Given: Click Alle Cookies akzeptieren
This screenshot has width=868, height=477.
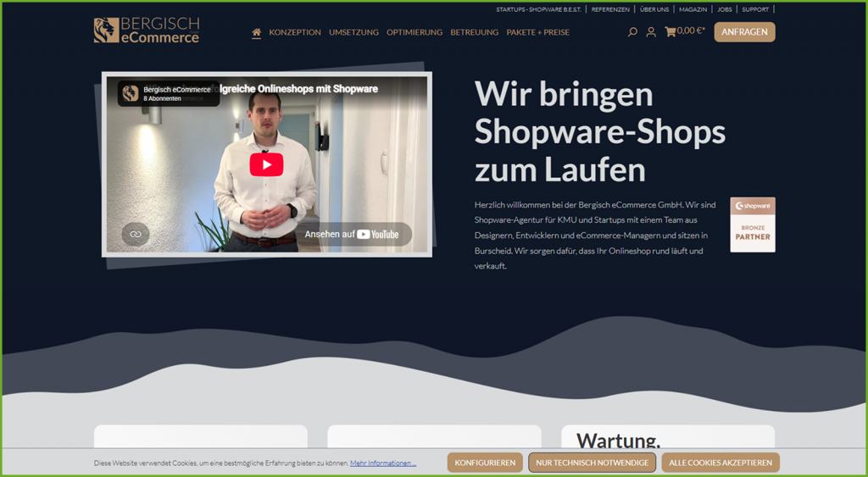Looking at the screenshot, I should (721, 463).
